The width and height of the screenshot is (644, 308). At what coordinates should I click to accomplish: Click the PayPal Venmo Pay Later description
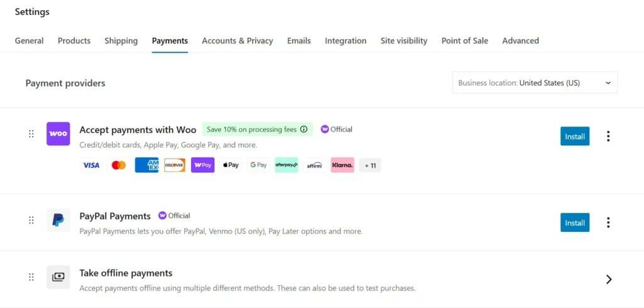pos(221,231)
